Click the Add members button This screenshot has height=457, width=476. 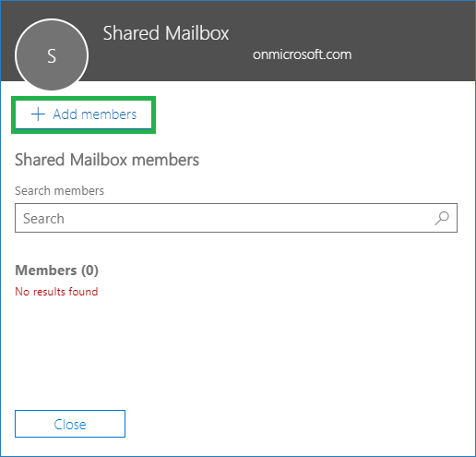[x=83, y=114]
